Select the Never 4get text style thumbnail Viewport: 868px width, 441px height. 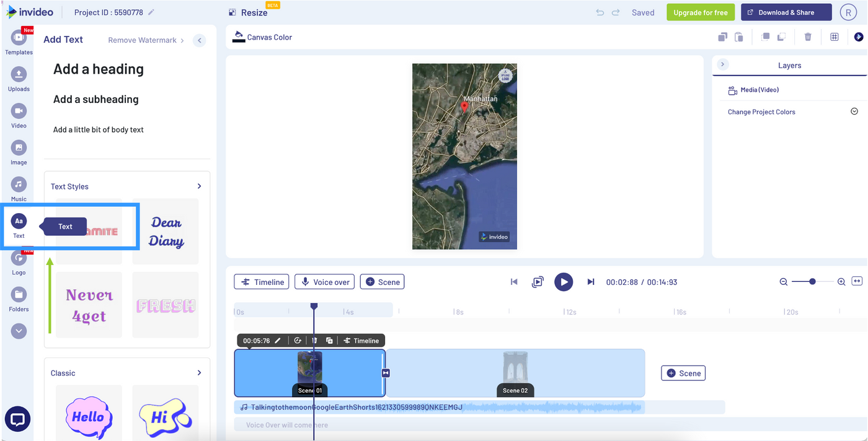tap(89, 304)
